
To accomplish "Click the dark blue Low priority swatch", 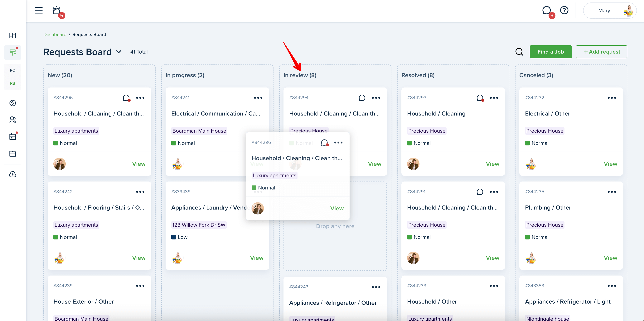I will [x=173, y=237].
